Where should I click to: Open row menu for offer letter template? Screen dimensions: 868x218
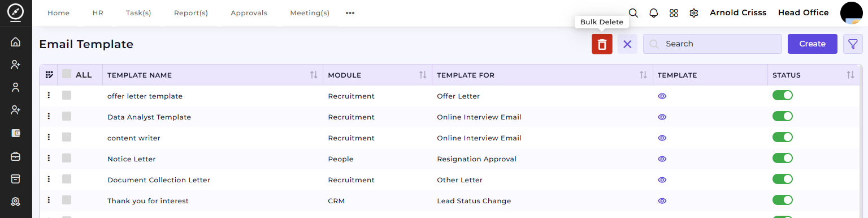[49, 95]
